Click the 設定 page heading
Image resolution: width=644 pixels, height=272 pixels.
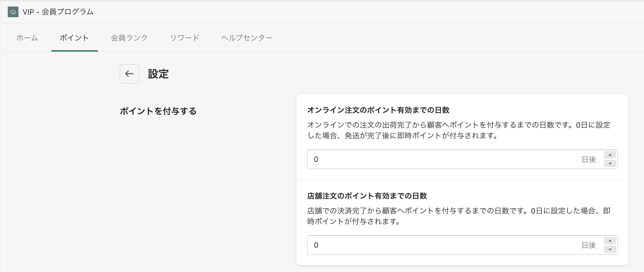pos(158,74)
